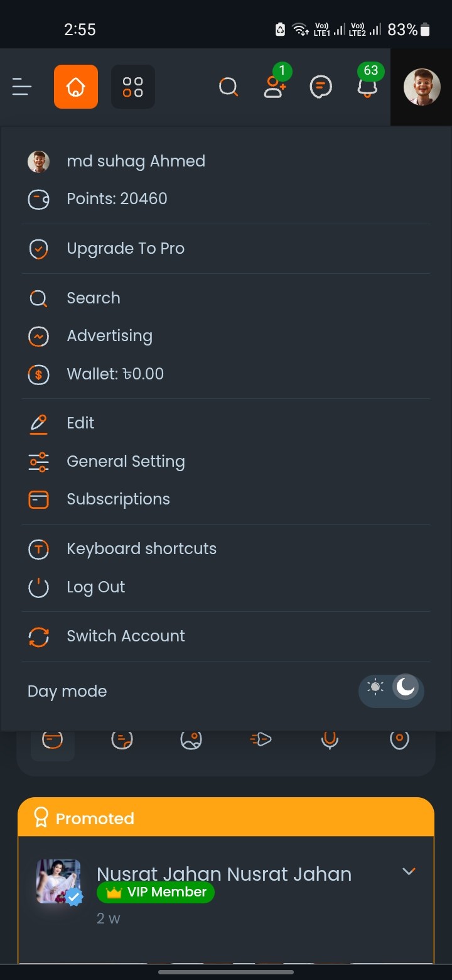
Task: Tap Nusrat Jahan's profile thumbnail
Action: coord(58,881)
